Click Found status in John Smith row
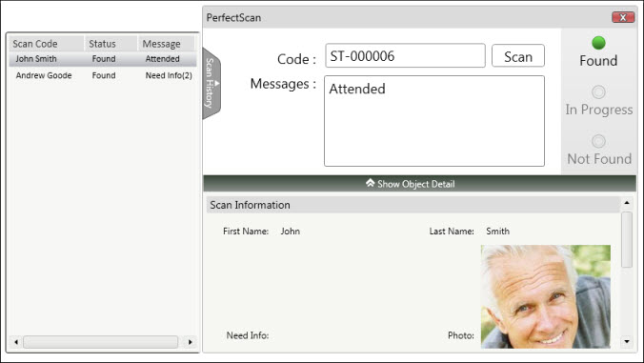This screenshot has height=363, width=644. (x=104, y=59)
